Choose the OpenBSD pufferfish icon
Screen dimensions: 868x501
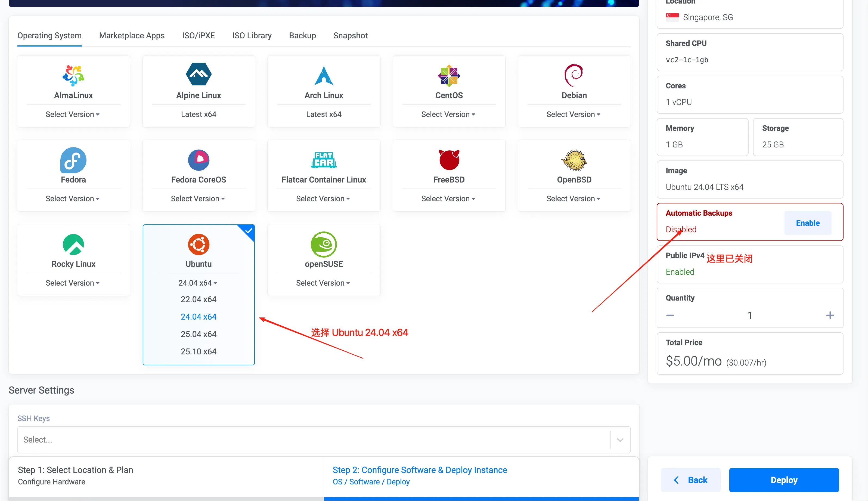click(574, 160)
